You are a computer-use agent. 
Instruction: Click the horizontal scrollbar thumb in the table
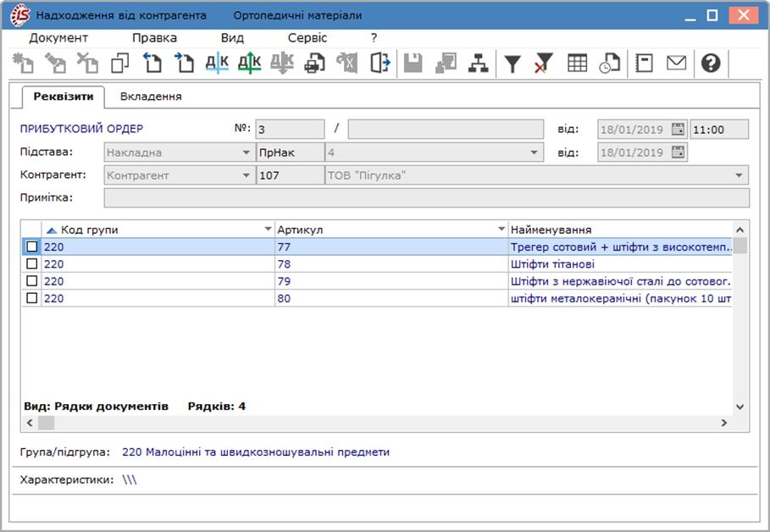click(46, 423)
